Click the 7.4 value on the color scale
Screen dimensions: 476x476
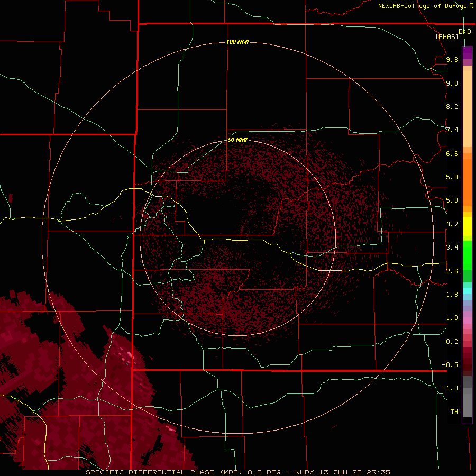[x=452, y=130]
